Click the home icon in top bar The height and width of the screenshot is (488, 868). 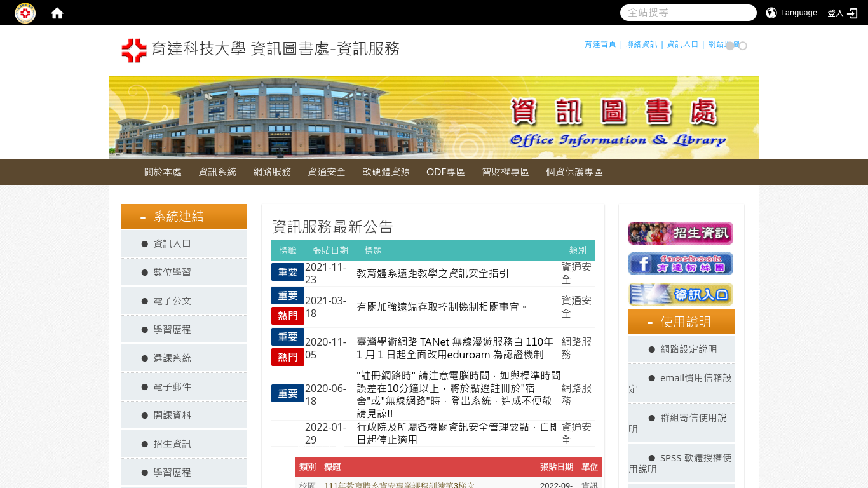tap(57, 13)
